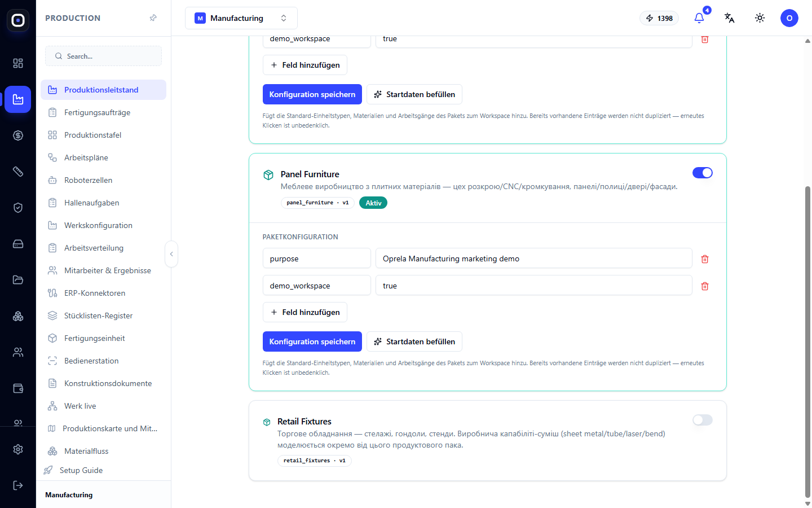Open the dollar coin finance rail icon
The width and height of the screenshot is (812, 508).
18,135
